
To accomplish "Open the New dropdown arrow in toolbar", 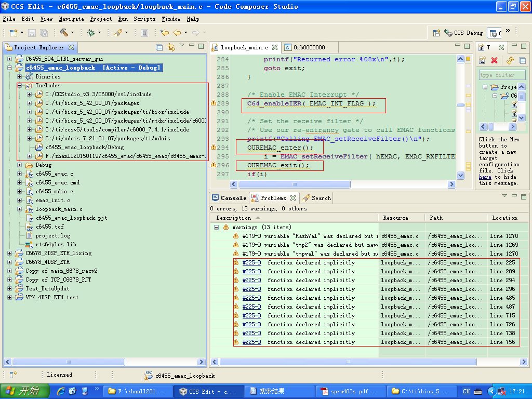I will [x=22, y=33].
